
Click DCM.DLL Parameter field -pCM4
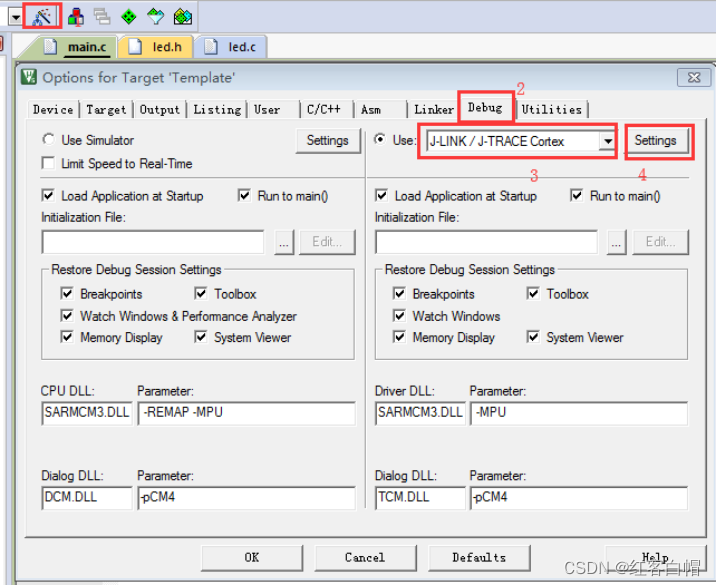pos(247,497)
